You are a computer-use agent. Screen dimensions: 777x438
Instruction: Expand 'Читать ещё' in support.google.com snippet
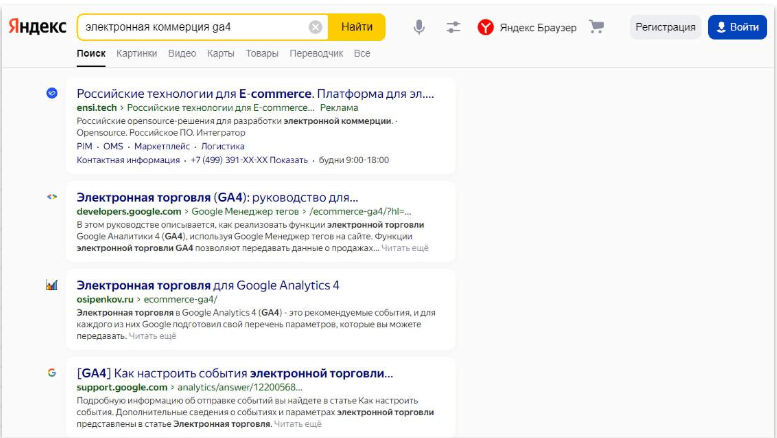(x=298, y=424)
